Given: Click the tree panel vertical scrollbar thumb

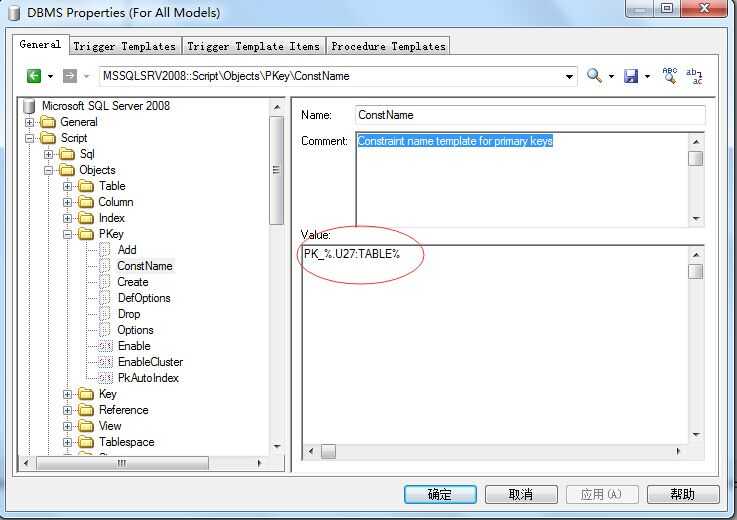Looking at the screenshot, I should (x=276, y=170).
